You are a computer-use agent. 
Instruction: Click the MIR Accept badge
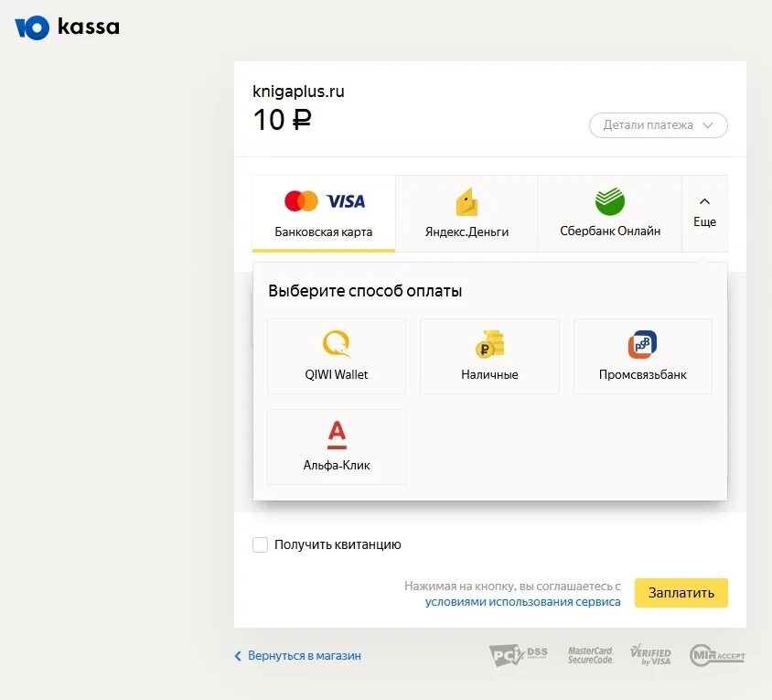(x=717, y=656)
